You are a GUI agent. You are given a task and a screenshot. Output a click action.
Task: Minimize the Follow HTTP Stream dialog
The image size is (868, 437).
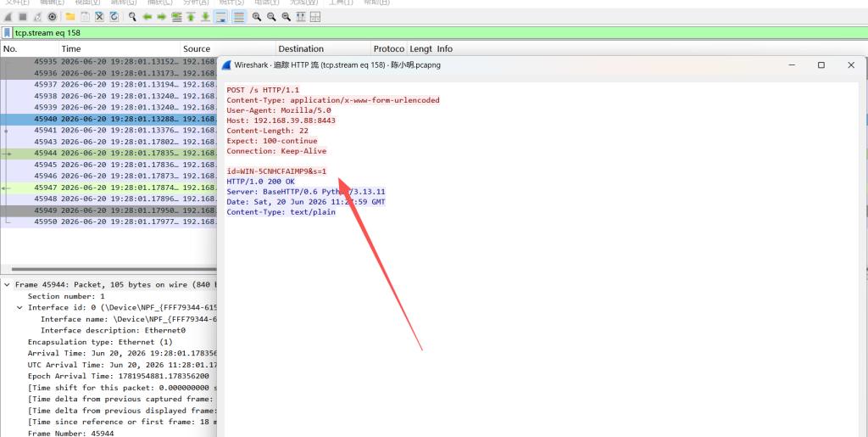[792, 64]
